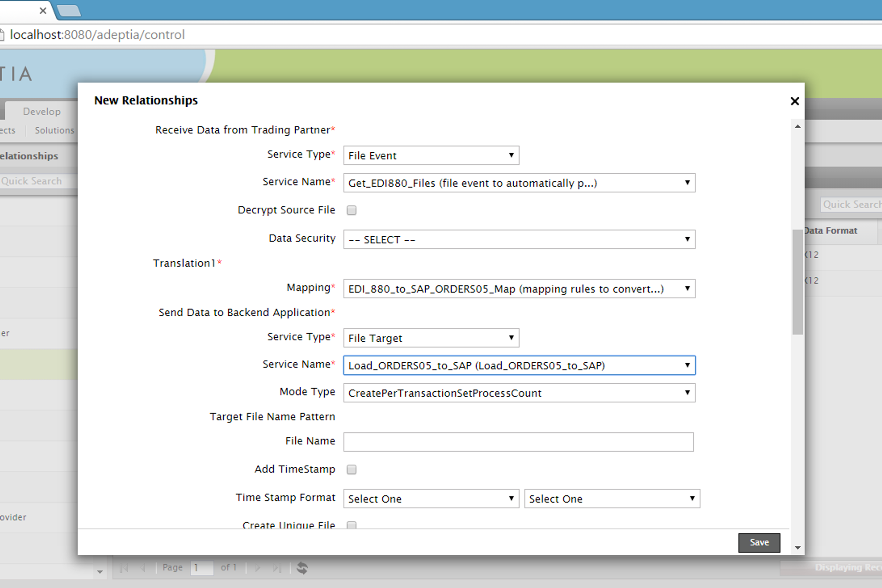Check the Add TimeStamp box
This screenshot has height=588, width=882.
click(x=351, y=469)
